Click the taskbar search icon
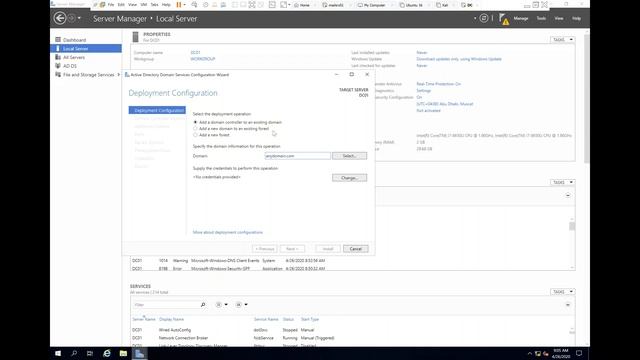 (74, 353)
